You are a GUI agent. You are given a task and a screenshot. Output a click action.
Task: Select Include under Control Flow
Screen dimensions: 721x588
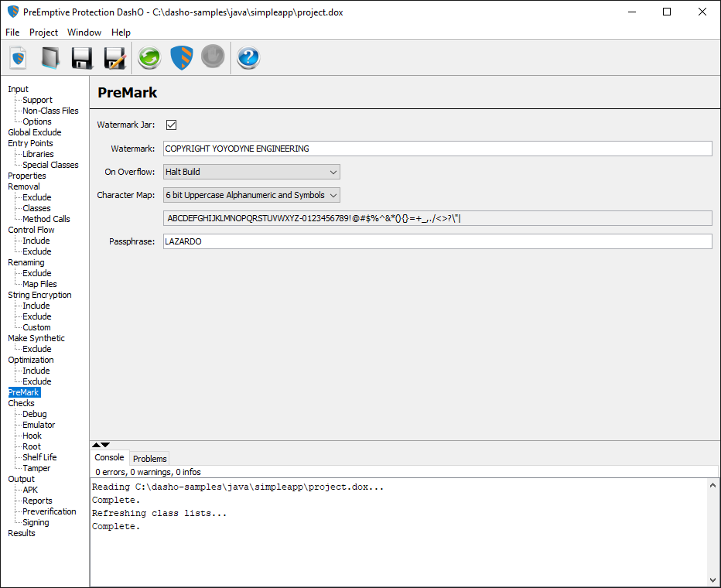point(36,241)
